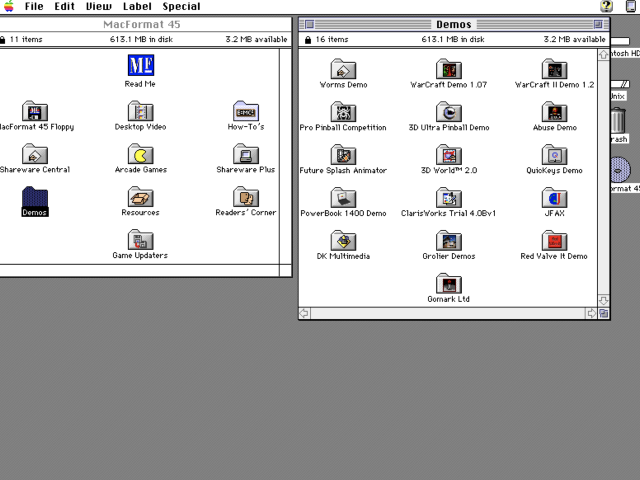640x480 pixels.
Task: Select the Worms Demo folder
Action: (343, 69)
